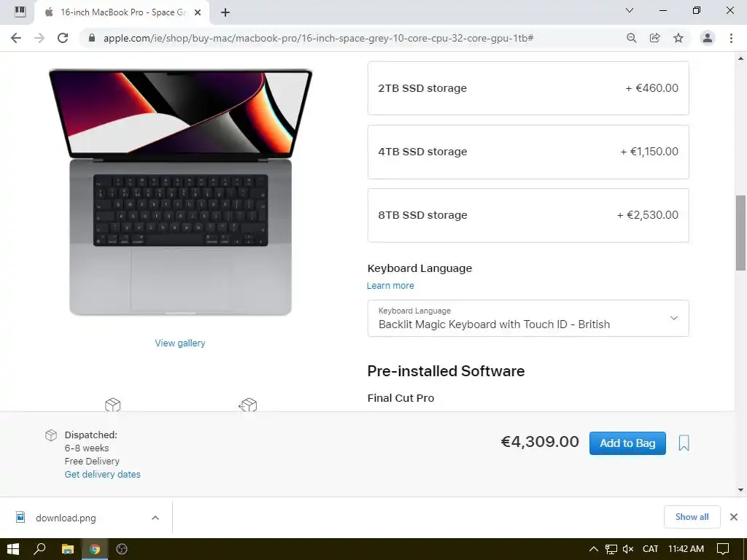This screenshot has height=560, width=747.
Task: Expand the Keyboard Language dropdown
Action: click(x=528, y=318)
